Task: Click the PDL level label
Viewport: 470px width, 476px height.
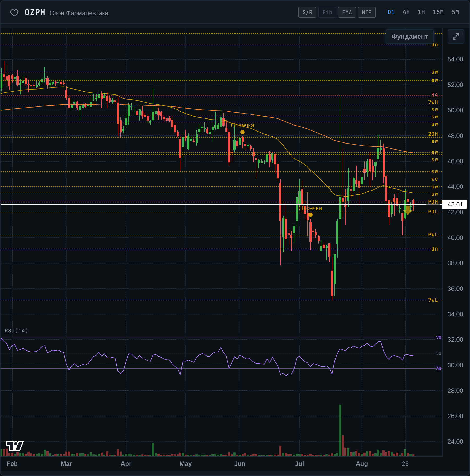Action: point(433,212)
